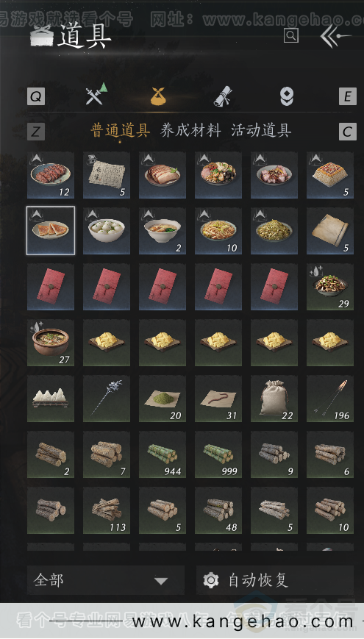Viewport: 364px width, 639px height.
Task: Click the C next sub-tab key
Action: (348, 132)
